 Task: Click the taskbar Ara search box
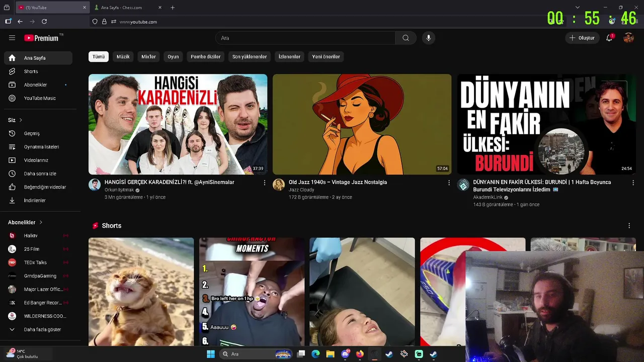click(x=257, y=354)
